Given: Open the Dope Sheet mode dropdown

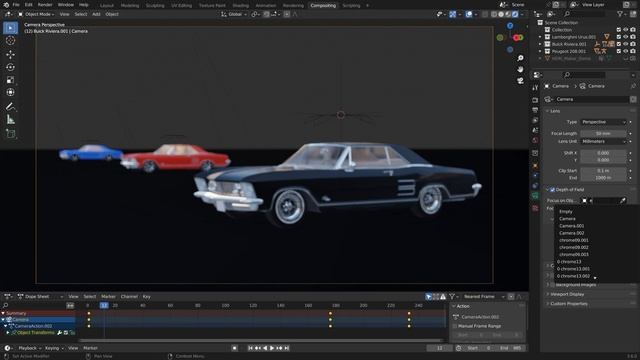Looking at the screenshot, I should [x=40, y=297].
